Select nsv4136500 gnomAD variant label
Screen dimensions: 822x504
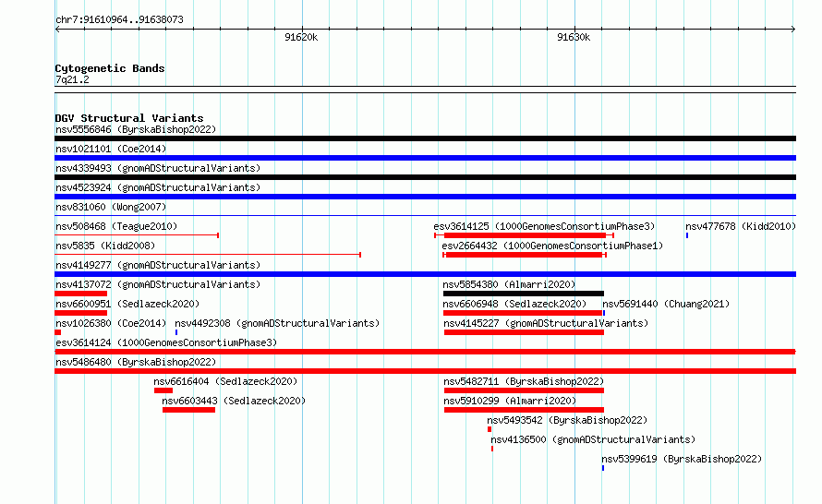[593, 439]
